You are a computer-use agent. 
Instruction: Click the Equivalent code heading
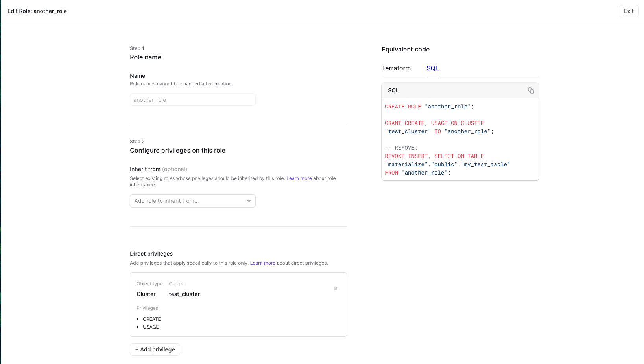[405, 50]
